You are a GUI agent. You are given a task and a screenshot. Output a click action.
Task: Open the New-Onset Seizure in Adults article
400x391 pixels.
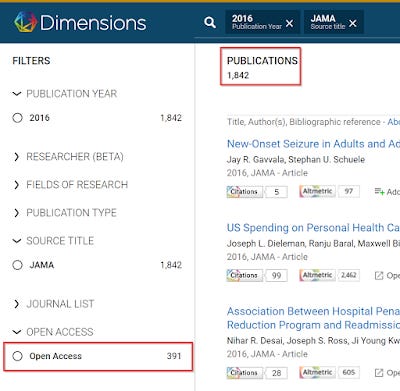(313, 144)
